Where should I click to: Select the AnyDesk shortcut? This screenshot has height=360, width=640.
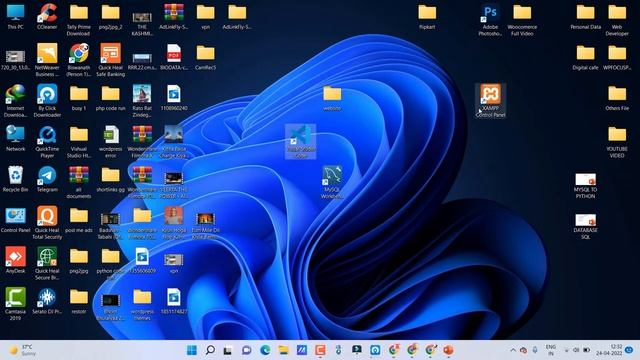pos(16,260)
